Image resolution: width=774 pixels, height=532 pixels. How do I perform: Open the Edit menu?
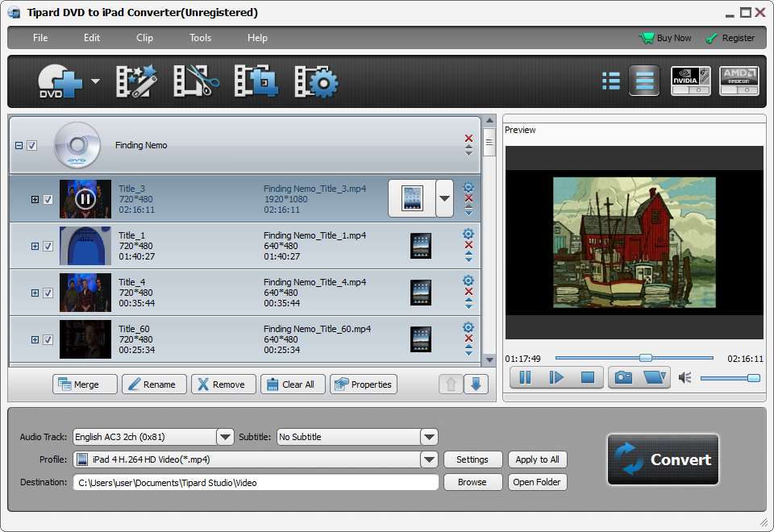click(92, 38)
